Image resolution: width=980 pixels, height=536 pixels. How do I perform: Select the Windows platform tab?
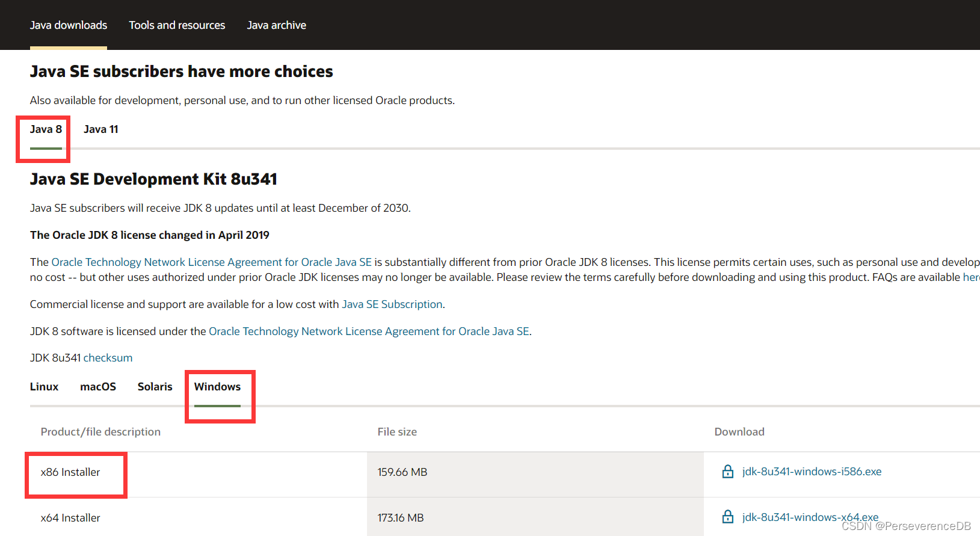(217, 387)
